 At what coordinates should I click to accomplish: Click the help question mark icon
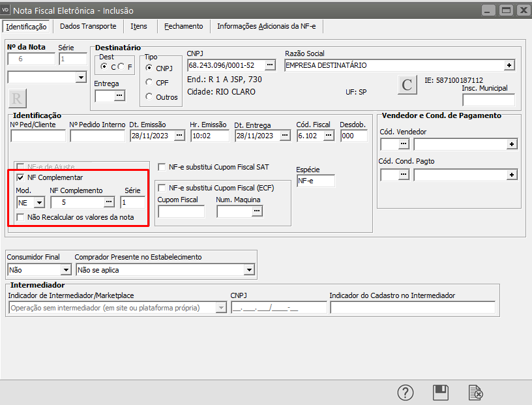click(x=406, y=392)
